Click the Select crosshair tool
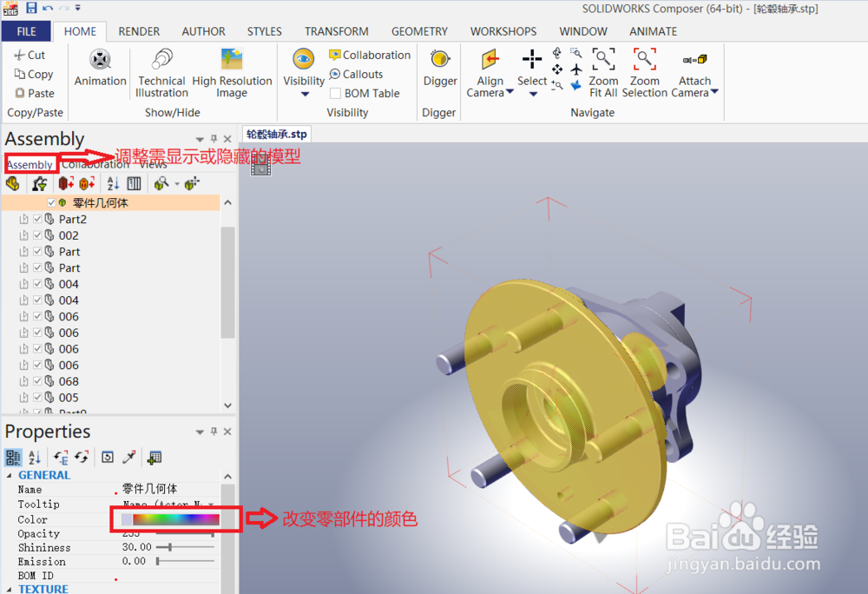The image size is (868, 594). point(532,59)
